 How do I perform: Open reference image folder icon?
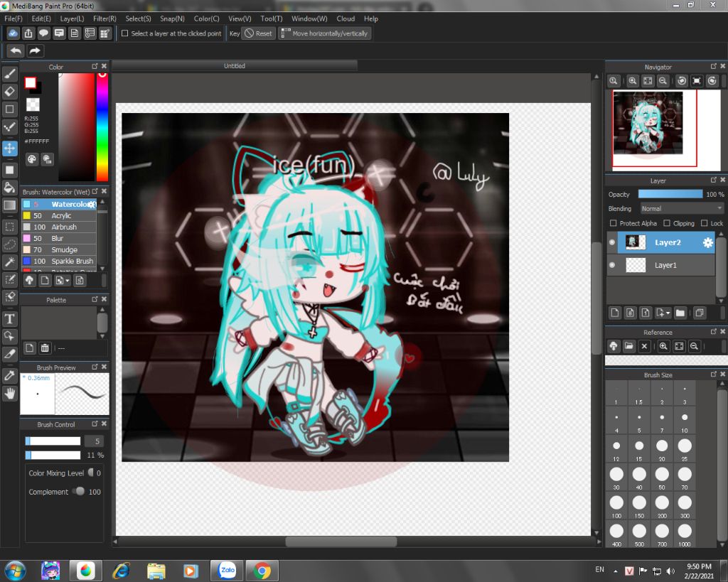tap(628, 346)
